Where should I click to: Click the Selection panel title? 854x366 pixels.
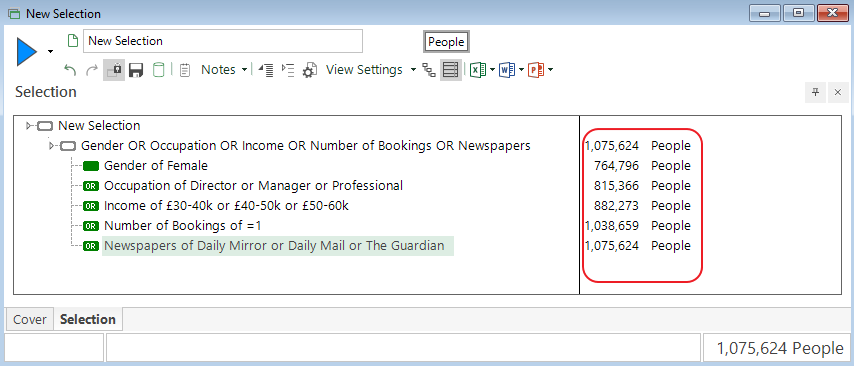46,92
